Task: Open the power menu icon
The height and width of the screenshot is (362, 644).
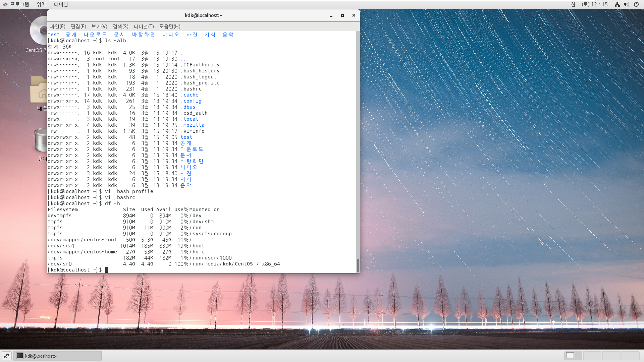Action: 636,4
